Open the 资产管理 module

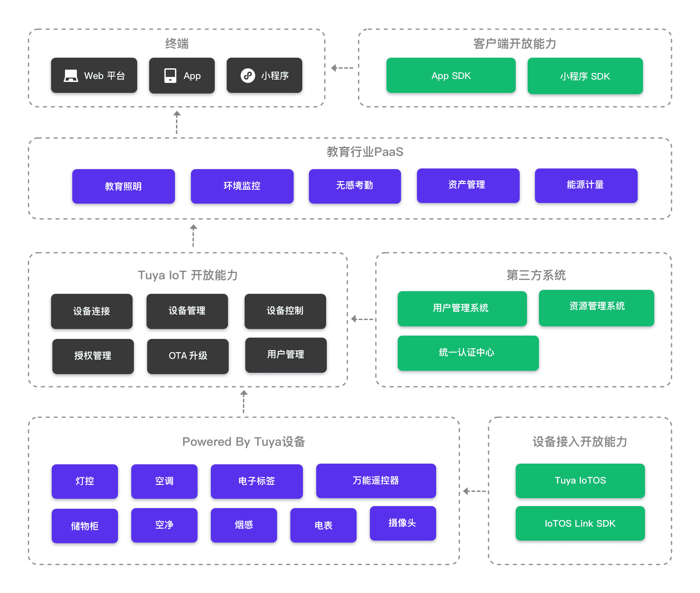click(x=468, y=186)
